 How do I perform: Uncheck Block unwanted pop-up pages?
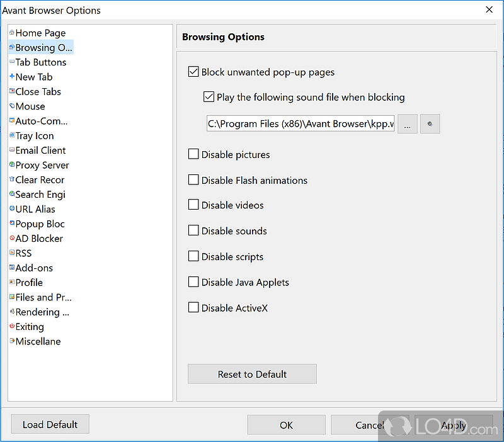point(193,72)
